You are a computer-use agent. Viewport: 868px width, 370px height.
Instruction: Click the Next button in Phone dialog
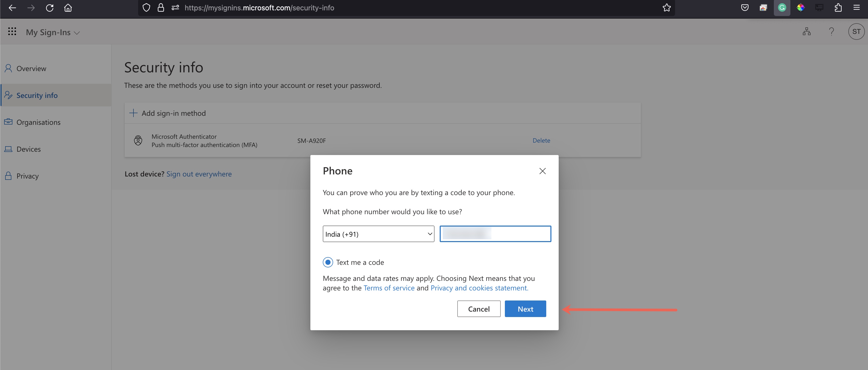[525, 309]
